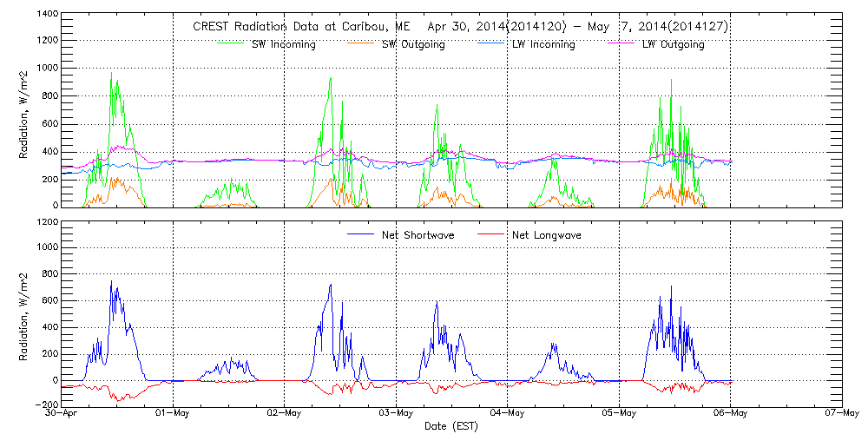Select the 06-May x-axis tick label
The width and height of the screenshot is (868, 434).
(730, 415)
